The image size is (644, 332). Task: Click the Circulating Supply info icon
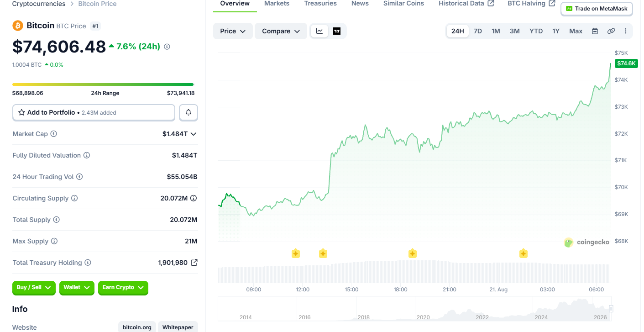(74, 198)
